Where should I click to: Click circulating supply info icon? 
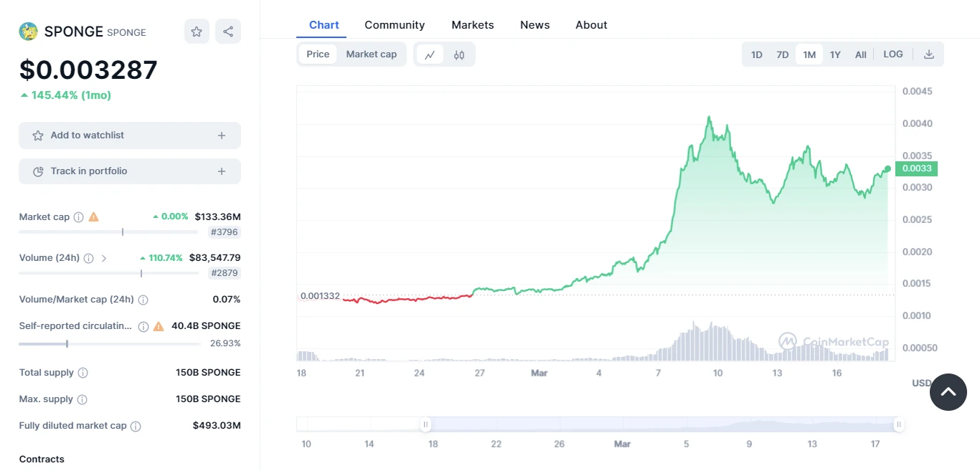pos(143,326)
